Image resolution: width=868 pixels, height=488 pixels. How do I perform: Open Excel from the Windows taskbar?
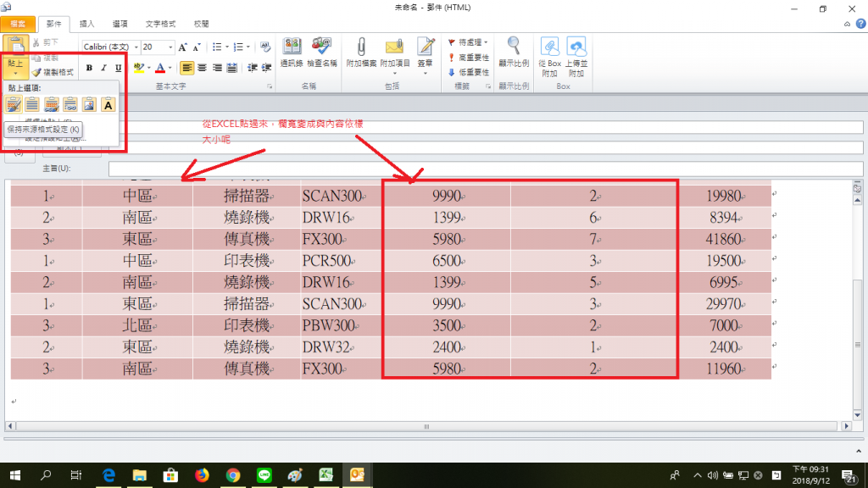(x=326, y=474)
